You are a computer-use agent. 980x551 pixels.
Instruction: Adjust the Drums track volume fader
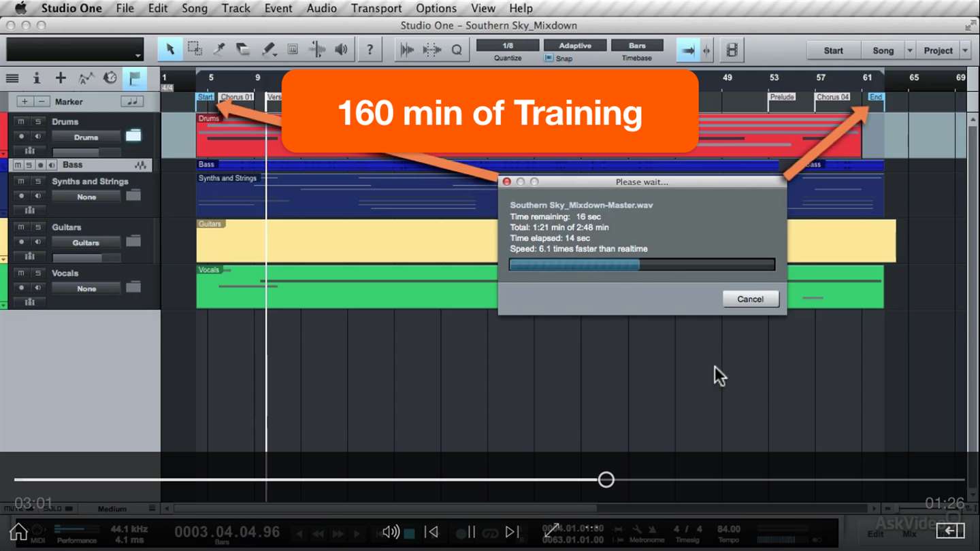click(86, 152)
